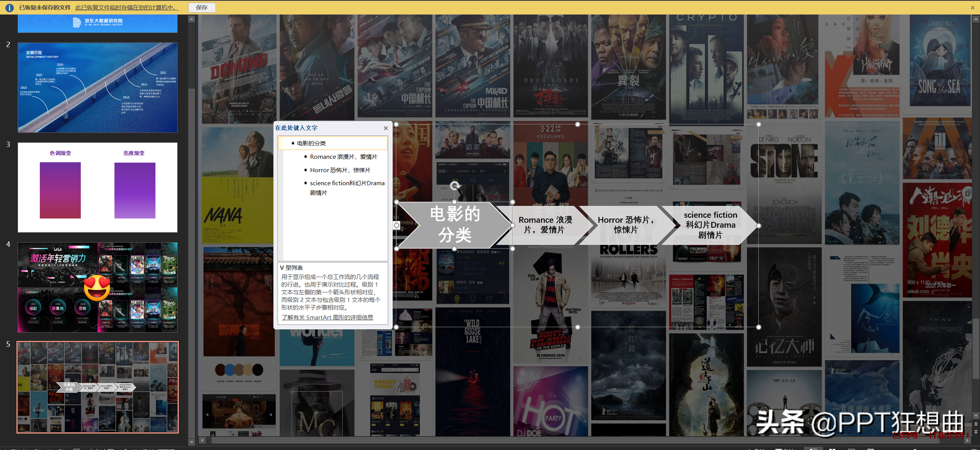Open slide 2 发展历程 thumbnail

(x=98, y=88)
